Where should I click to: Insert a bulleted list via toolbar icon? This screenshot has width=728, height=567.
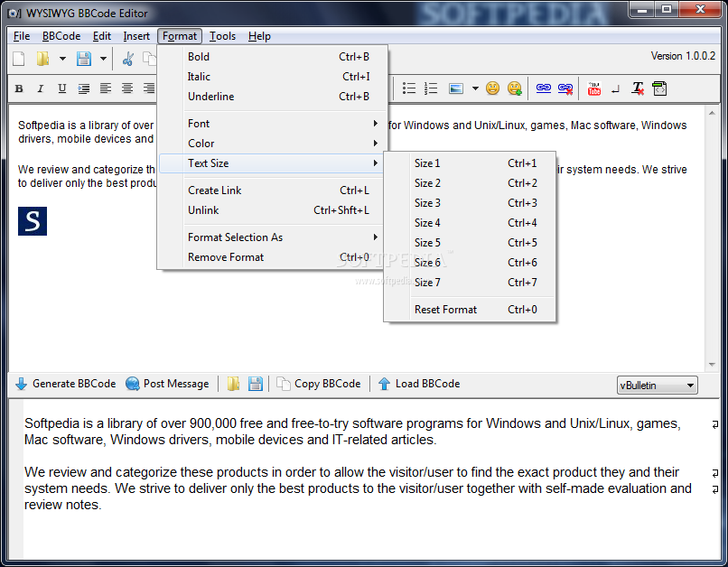pyautogui.click(x=409, y=88)
